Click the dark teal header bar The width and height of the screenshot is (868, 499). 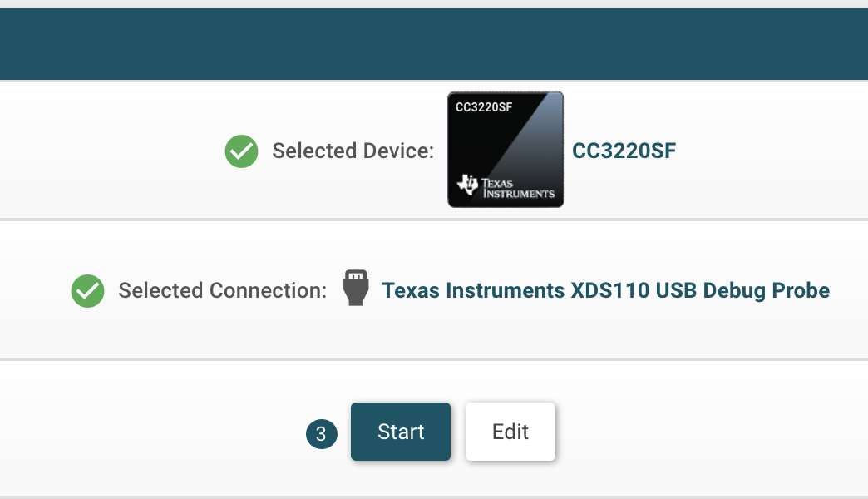[x=434, y=43]
